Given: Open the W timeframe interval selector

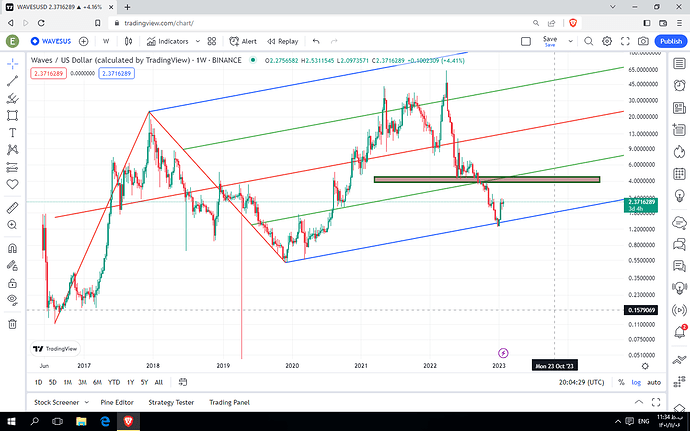Looking at the screenshot, I should point(105,41).
